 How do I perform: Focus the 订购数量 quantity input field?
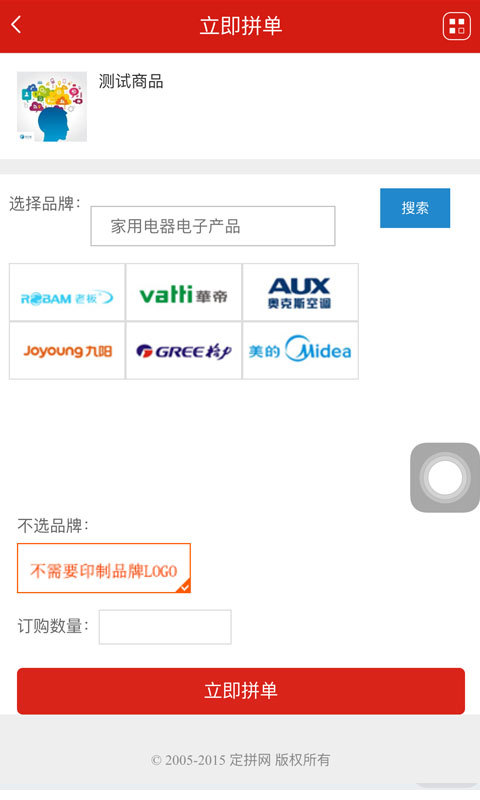click(165, 627)
